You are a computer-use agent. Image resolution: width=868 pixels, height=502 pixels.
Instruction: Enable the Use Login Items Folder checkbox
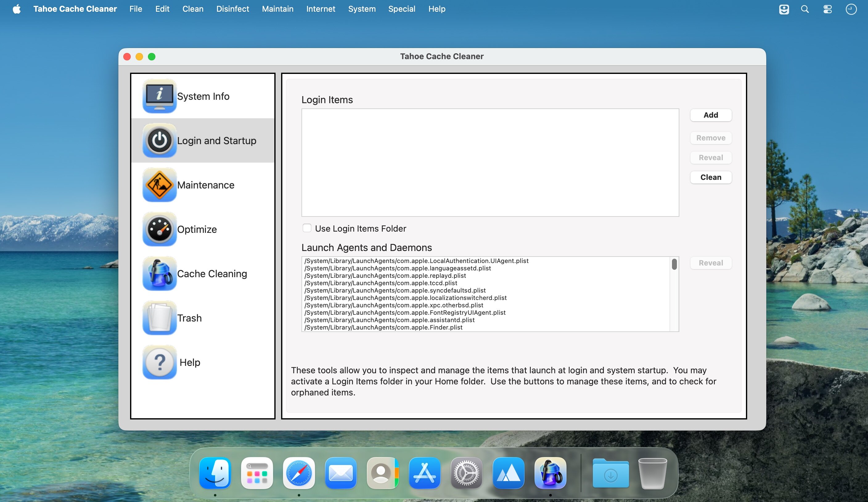tap(307, 228)
